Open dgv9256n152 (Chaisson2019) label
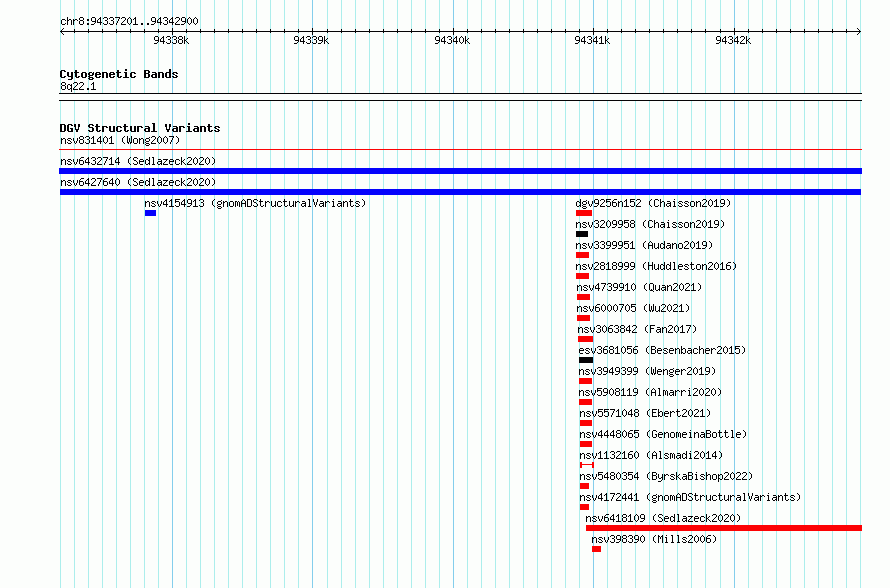This screenshot has height=588, width=890. tap(653, 203)
